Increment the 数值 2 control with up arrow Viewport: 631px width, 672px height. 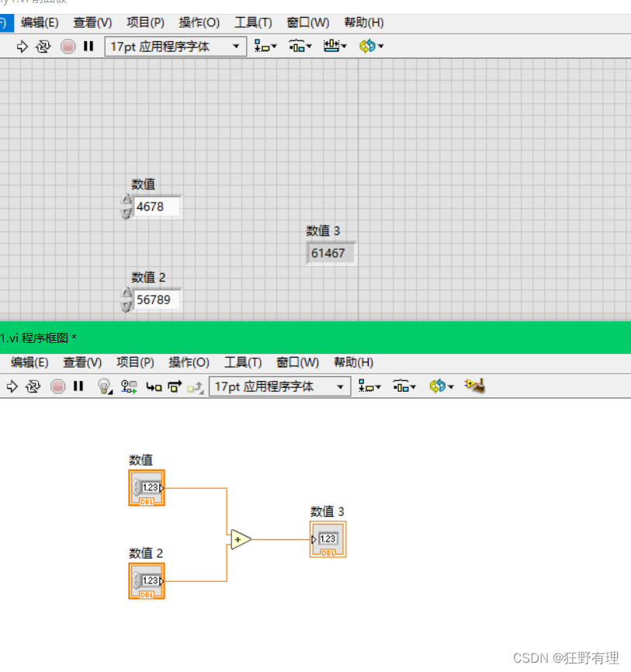click(127, 293)
